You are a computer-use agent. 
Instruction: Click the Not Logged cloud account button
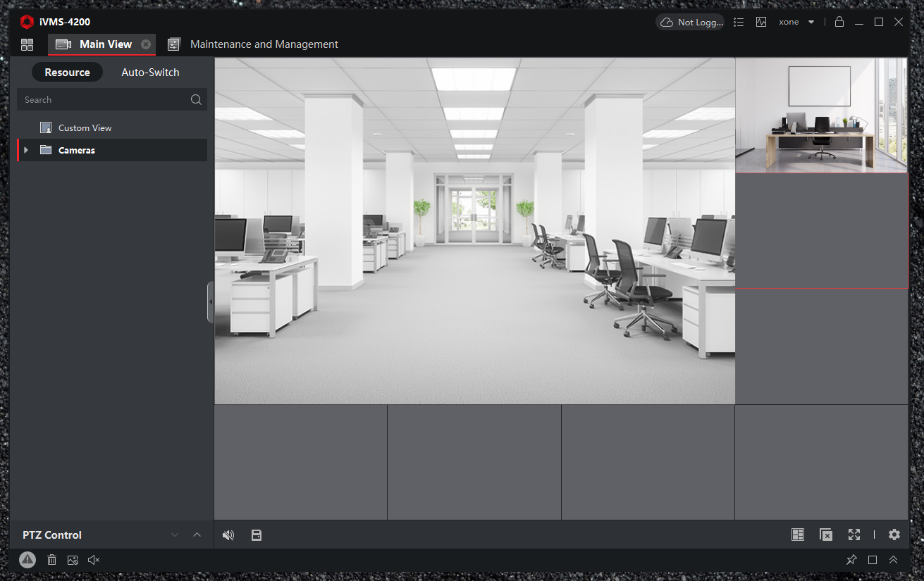click(x=690, y=23)
